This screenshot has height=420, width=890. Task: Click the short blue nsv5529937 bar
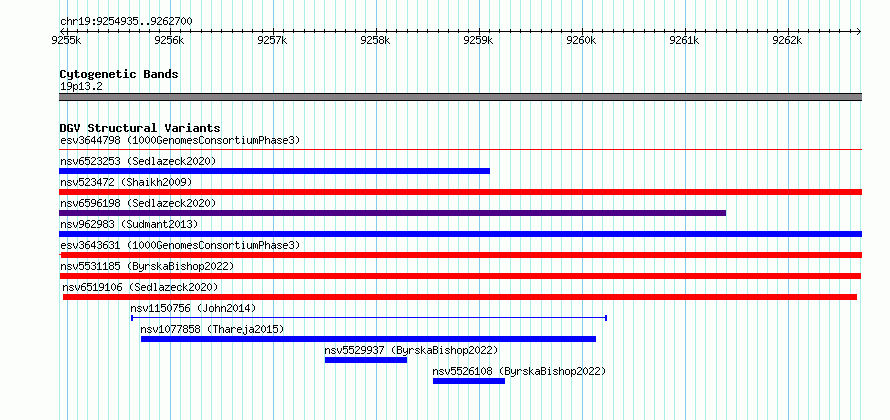pos(366,360)
